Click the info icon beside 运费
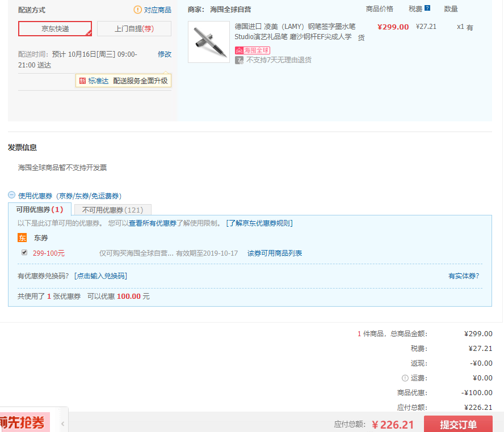This screenshot has height=432, width=504. click(405, 378)
